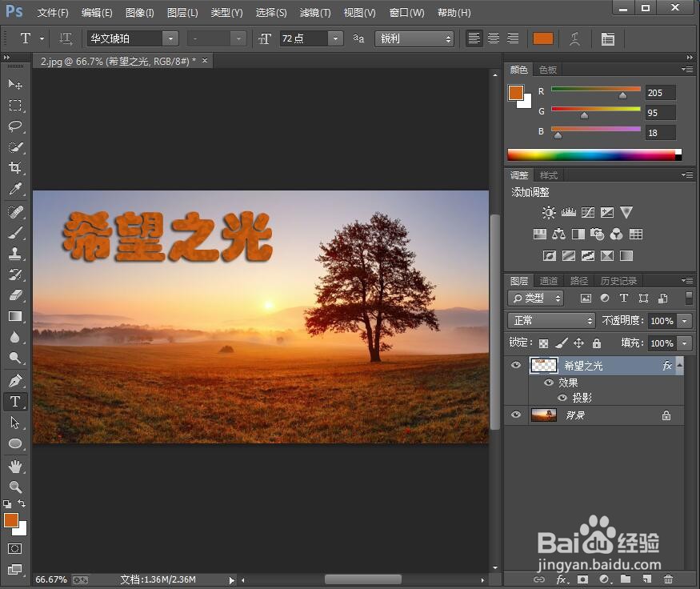Select the Horizontal Type tool
The image size is (700, 589).
click(x=16, y=402)
